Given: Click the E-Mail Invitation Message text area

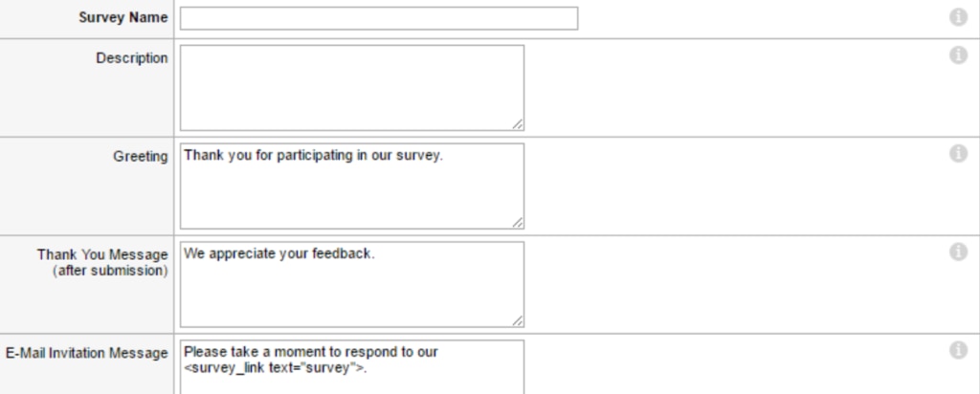Looking at the screenshot, I should coord(352,367).
